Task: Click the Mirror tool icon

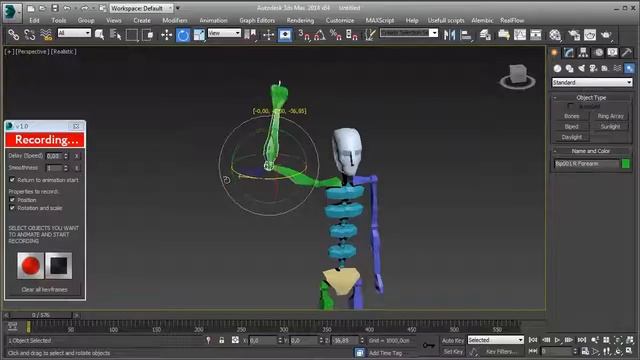Action: coord(449,35)
